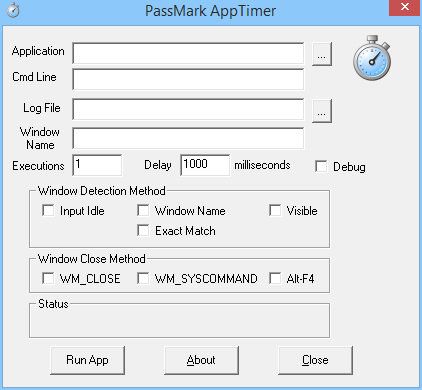Click the Cmd Line label

(x=34, y=77)
